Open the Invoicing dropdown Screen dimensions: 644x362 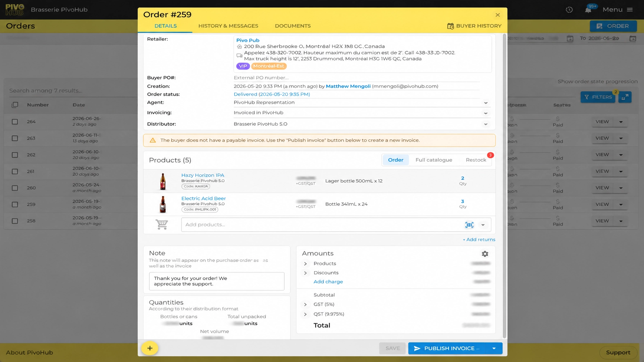486,113
